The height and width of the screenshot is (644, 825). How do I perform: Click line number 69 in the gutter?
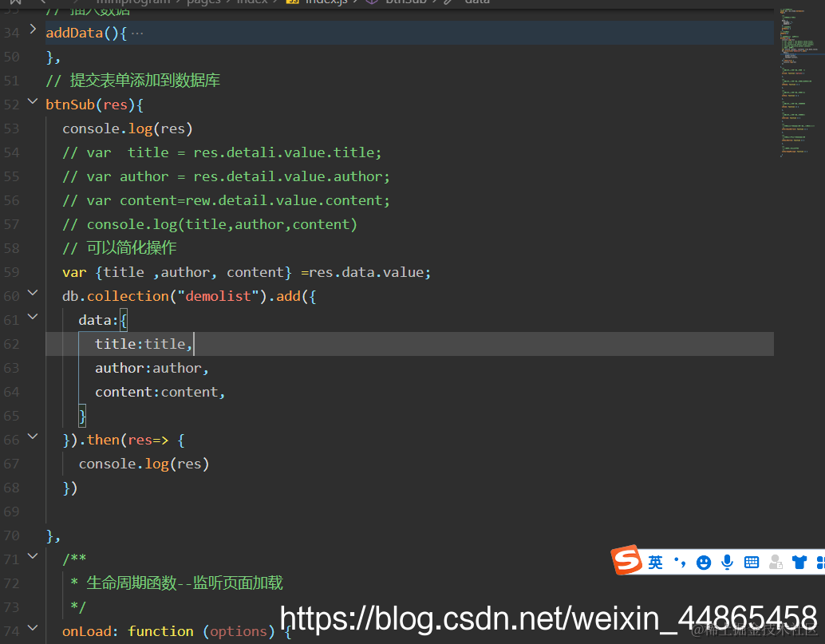[12, 512]
